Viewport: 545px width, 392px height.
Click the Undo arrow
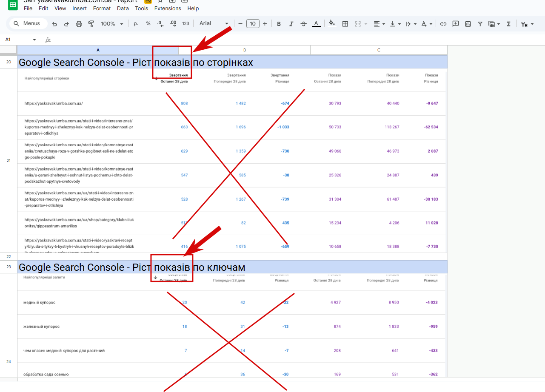coord(54,24)
